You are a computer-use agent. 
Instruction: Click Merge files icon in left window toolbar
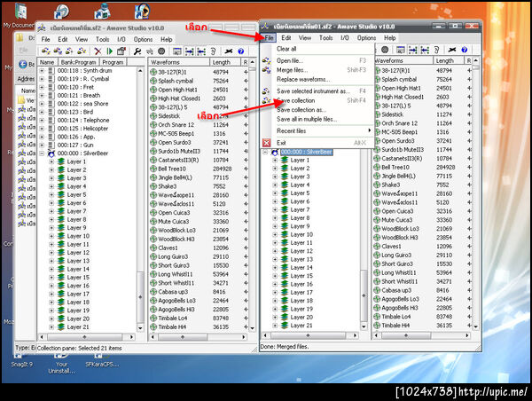point(58,51)
